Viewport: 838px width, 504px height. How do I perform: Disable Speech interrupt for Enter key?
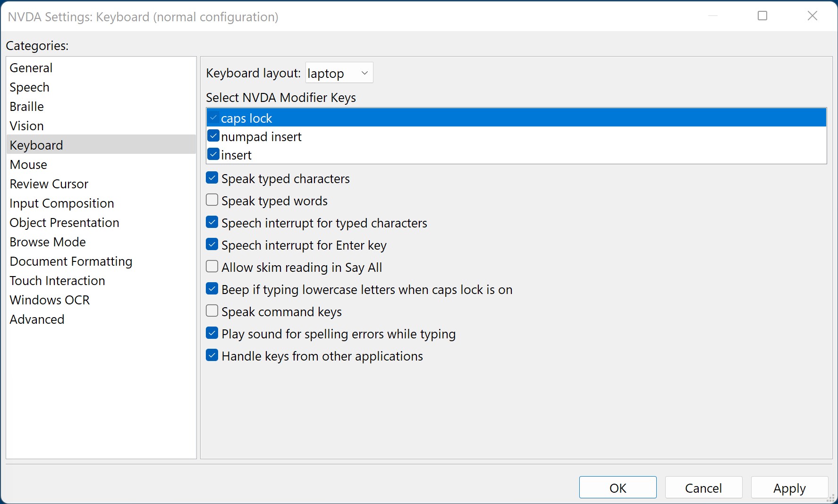pos(212,244)
